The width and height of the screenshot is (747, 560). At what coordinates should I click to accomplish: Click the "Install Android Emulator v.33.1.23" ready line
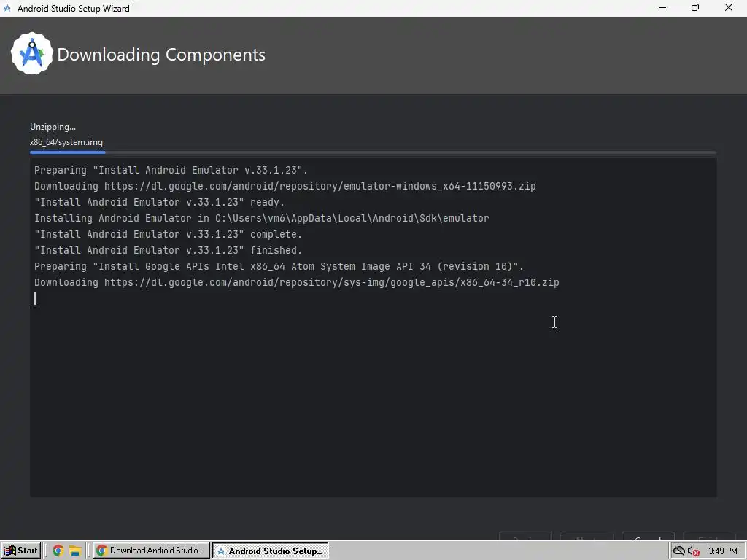(x=159, y=202)
